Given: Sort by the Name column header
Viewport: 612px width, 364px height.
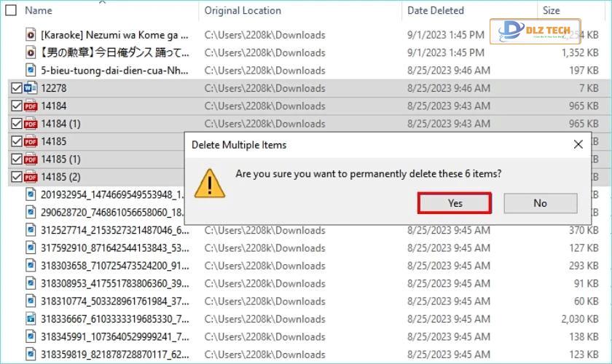Looking at the screenshot, I should [x=38, y=10].
